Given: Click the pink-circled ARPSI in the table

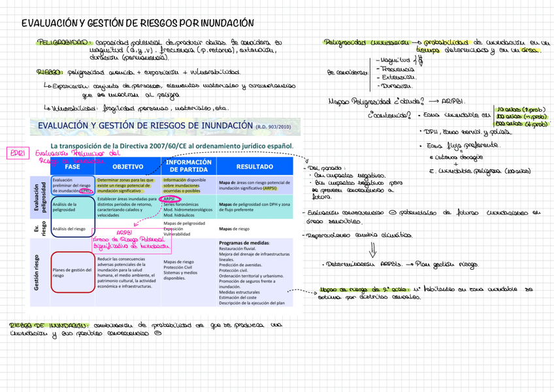Looking at the screenshot, I should click(x=172, y=200).
